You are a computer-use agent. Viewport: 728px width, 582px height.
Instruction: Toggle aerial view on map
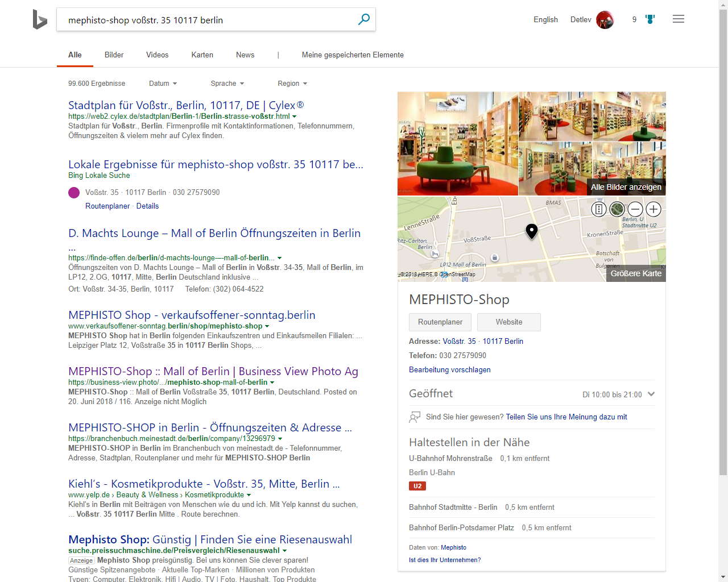coord(617,209)
